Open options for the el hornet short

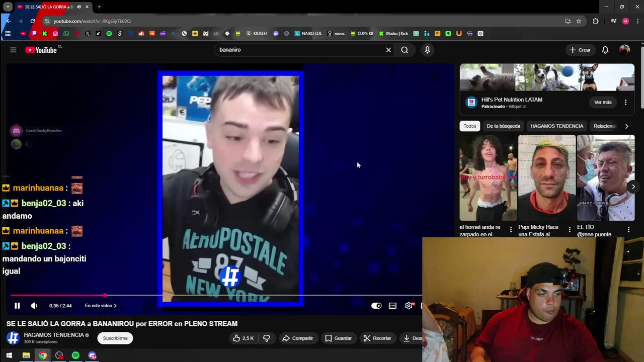click(511, 230)
